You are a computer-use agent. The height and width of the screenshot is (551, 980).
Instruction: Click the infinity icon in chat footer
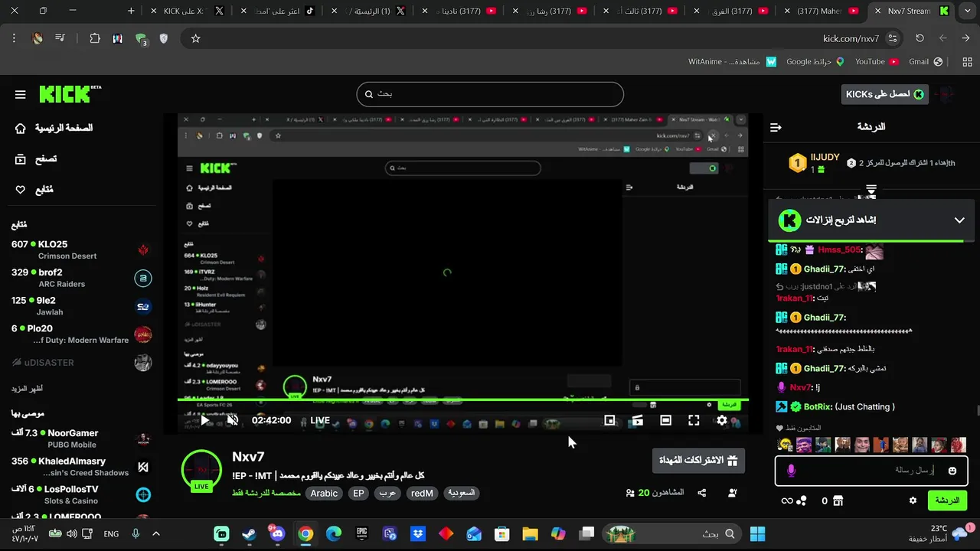point(786,500)
